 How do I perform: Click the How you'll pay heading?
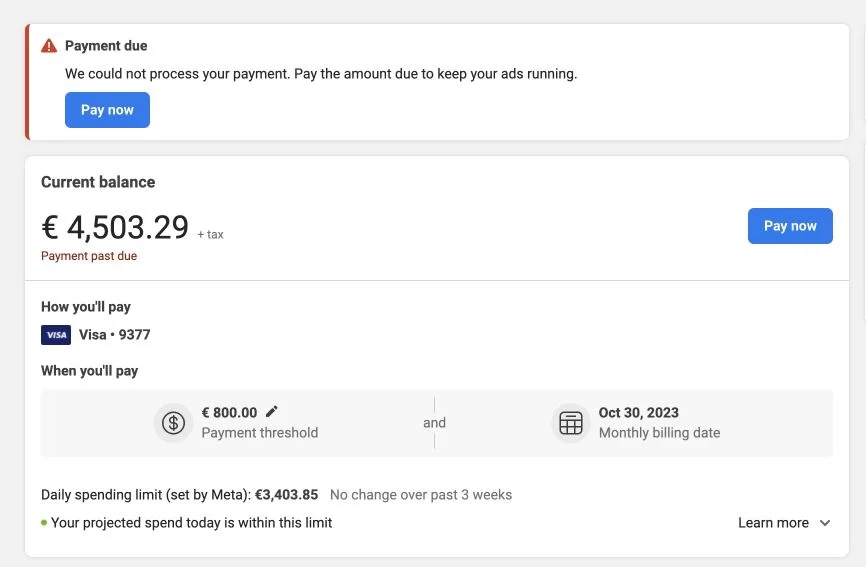(86, 307)
